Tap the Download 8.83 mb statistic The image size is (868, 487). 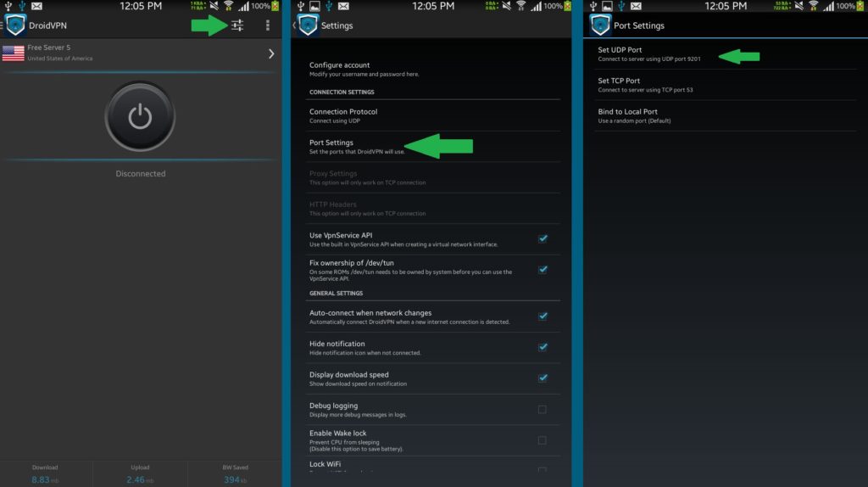tap(45, 474)
